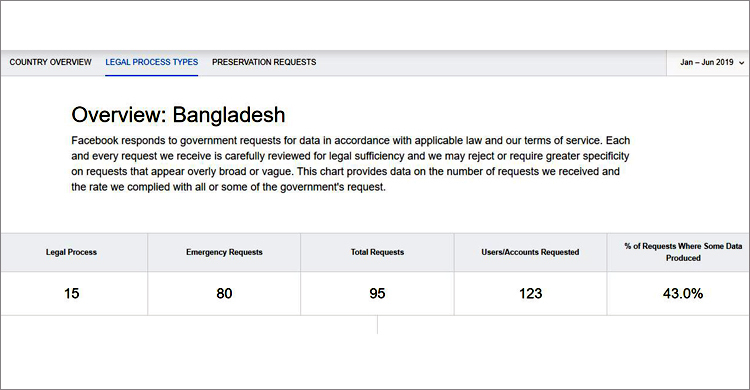Select the Legal Process Types tab
The width and height of the screenshot is (750, 390).
tap(152, 62)
